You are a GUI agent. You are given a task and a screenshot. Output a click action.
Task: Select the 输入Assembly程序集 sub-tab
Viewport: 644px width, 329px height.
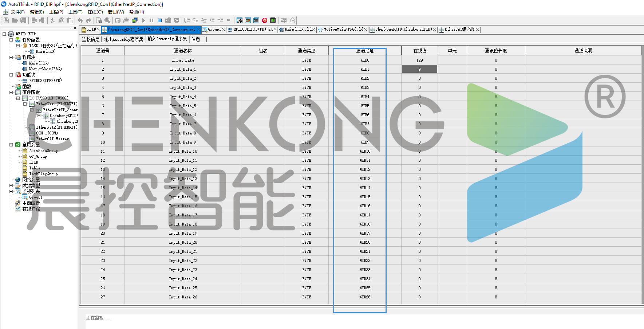point(167,39)
